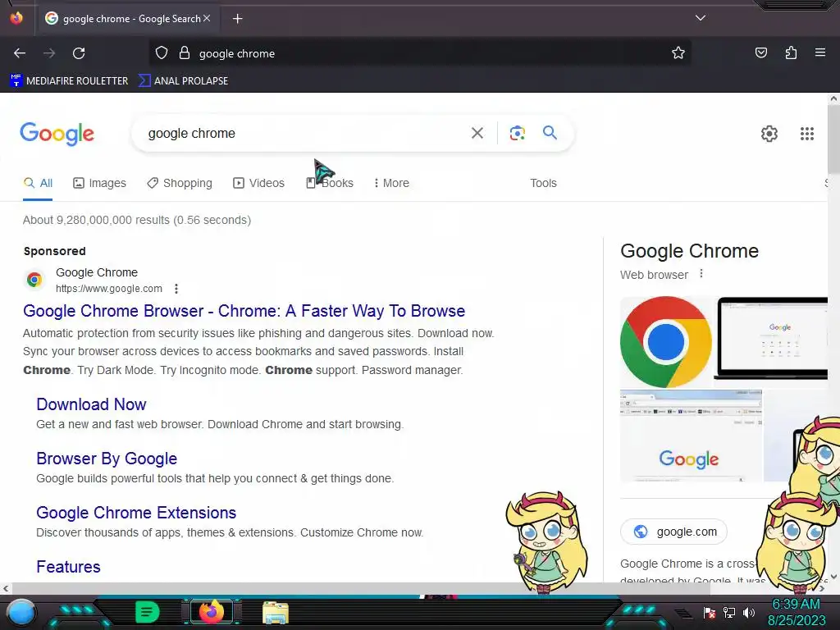Click the horizontal page scrollbar

pyautogui.click(x=359, y=588)
